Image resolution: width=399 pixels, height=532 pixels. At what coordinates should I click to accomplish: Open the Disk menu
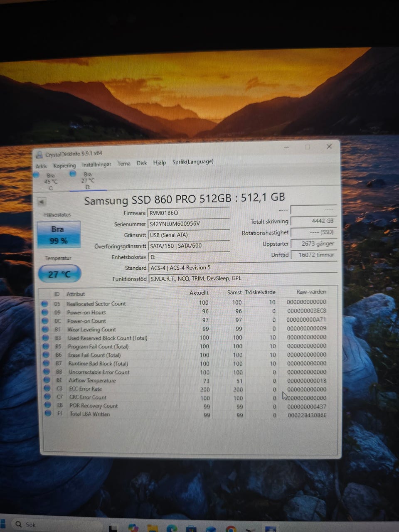pyautogui.click(x=142, y=163)
